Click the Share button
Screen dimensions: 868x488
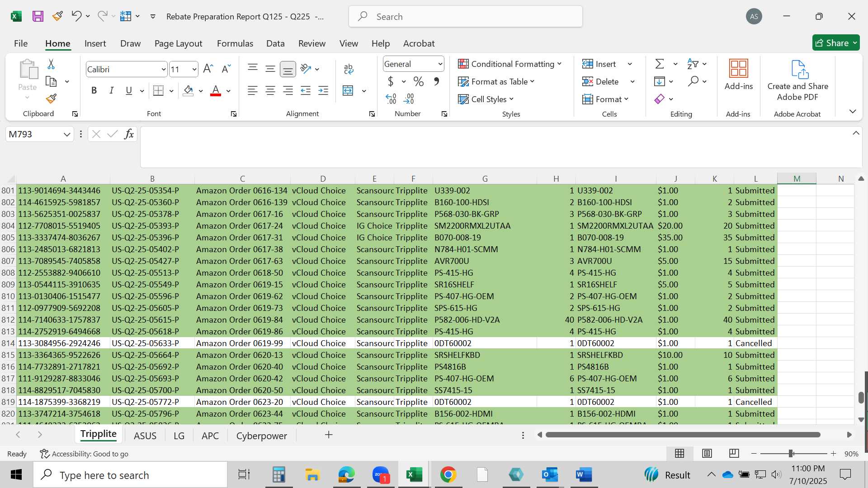click(836, 43)
